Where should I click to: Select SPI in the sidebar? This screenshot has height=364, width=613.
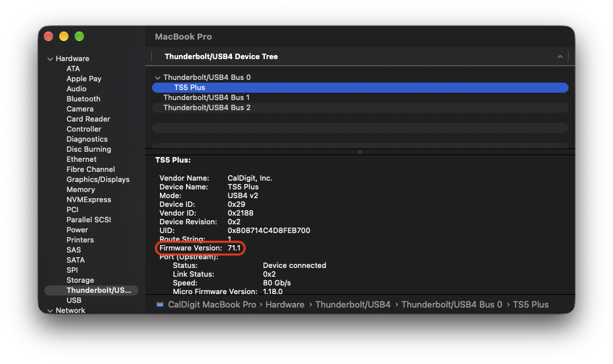point(72,270)
